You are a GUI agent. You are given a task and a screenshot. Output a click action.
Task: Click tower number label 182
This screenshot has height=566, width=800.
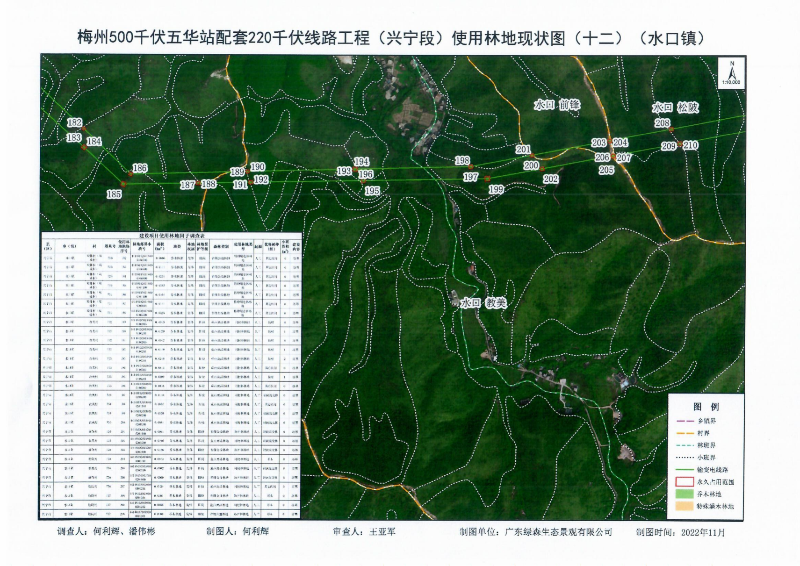click(74, 122)
